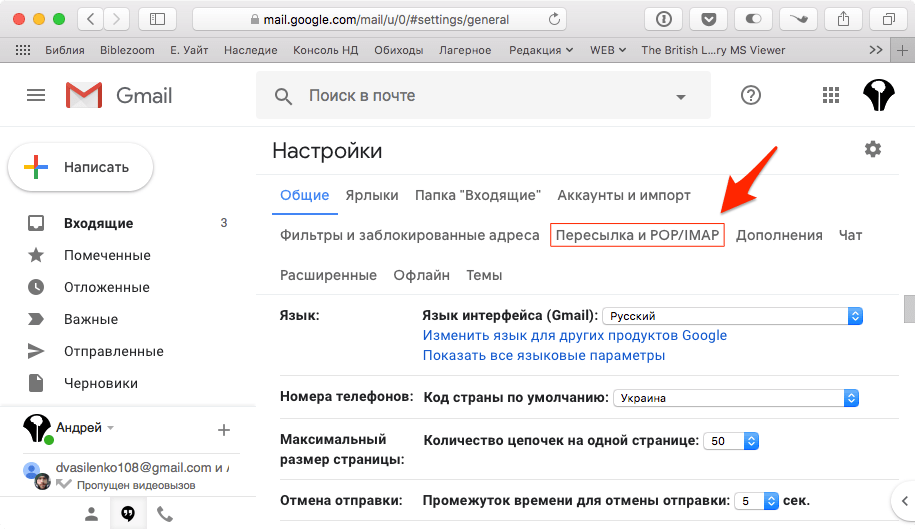Select the Общие settings tab

coord(305,195)
